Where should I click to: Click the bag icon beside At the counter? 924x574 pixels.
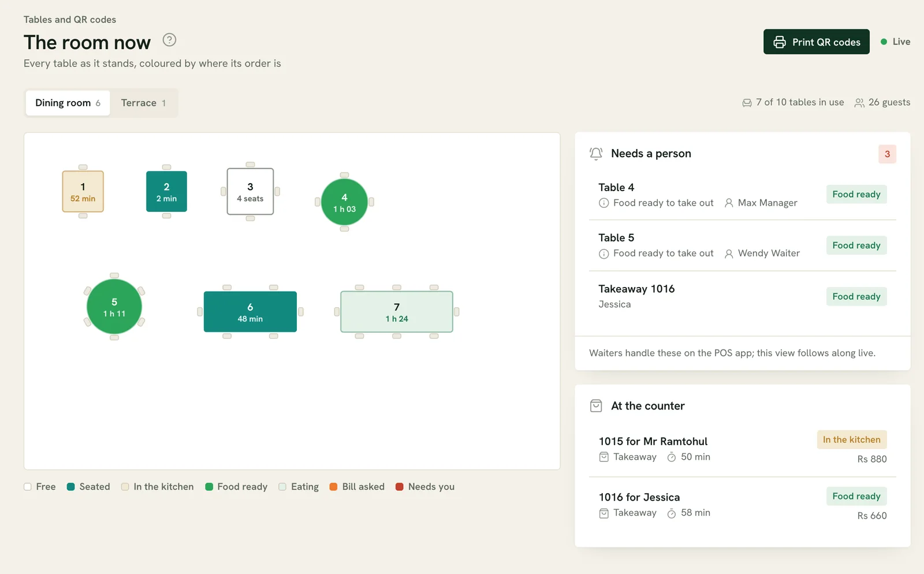(x=596, y=406)
